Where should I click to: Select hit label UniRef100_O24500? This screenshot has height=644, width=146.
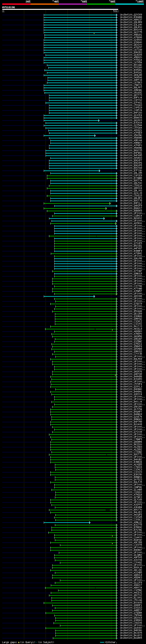pos(131,40)
